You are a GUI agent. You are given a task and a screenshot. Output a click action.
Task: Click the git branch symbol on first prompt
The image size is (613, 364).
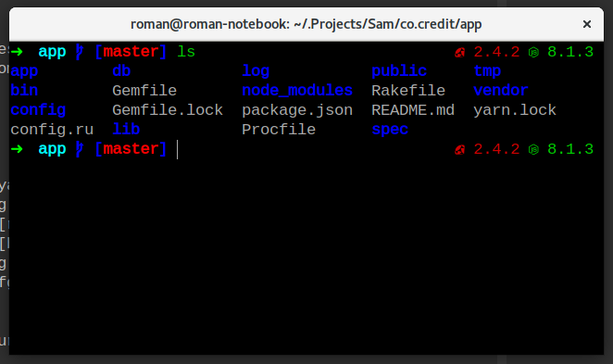coord(80,52)
